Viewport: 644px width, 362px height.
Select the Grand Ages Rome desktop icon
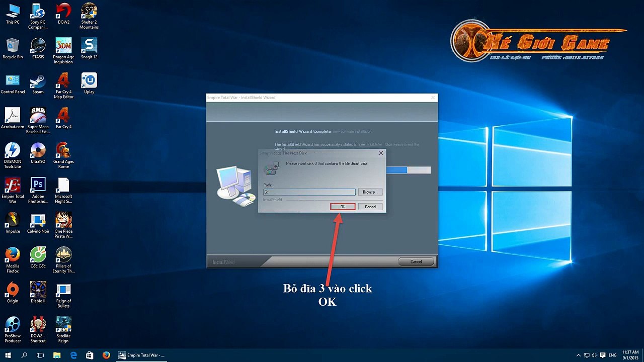coord(63,155)
